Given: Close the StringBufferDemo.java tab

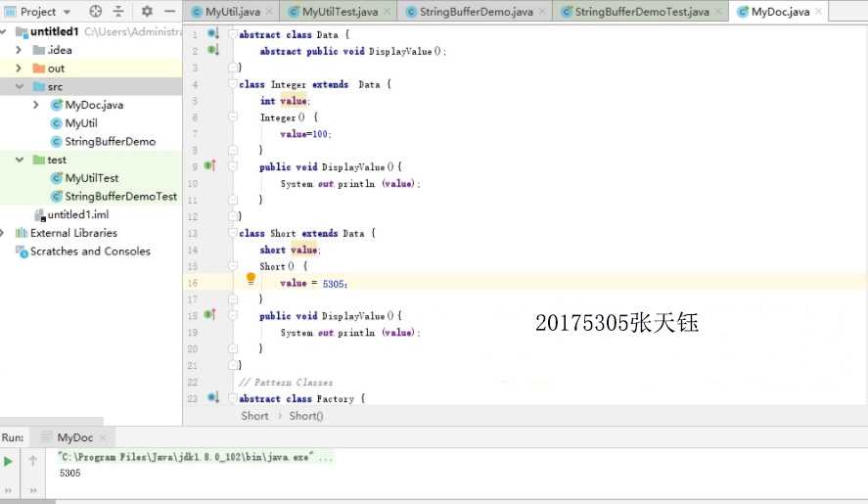Looking at the screenshot, I should click(x=542, y=11).
